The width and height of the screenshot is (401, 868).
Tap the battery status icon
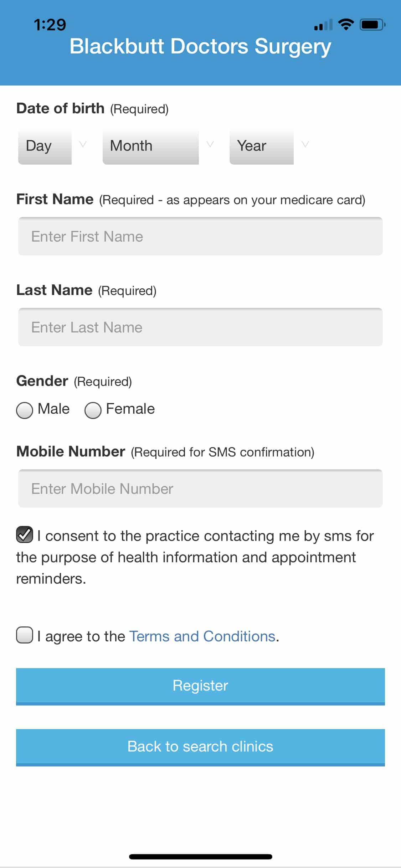tap(372, 25)
